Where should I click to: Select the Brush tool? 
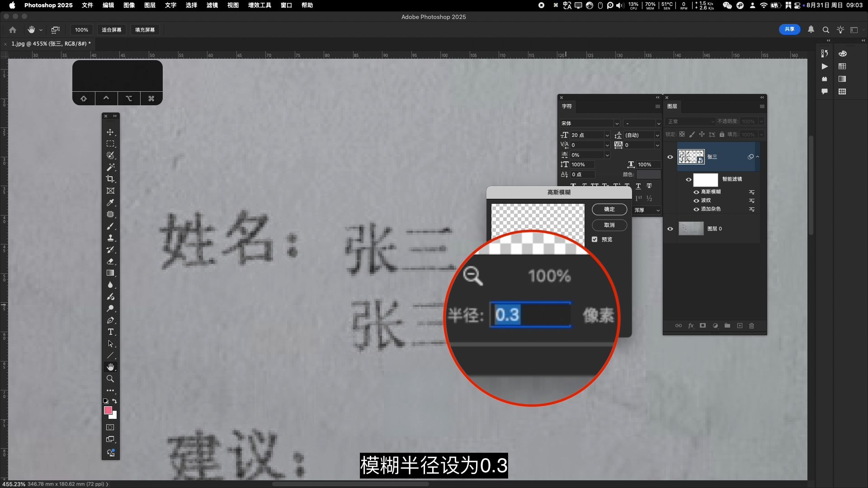point(110,226)
